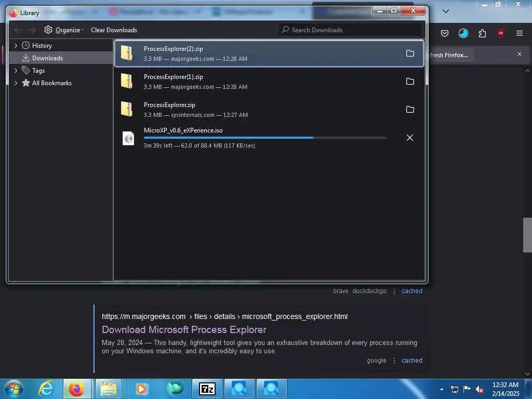Open Firefox hamburger application menu
This screenshot has height=399, width=532.
pyautogui.click(x=520, y=33)
